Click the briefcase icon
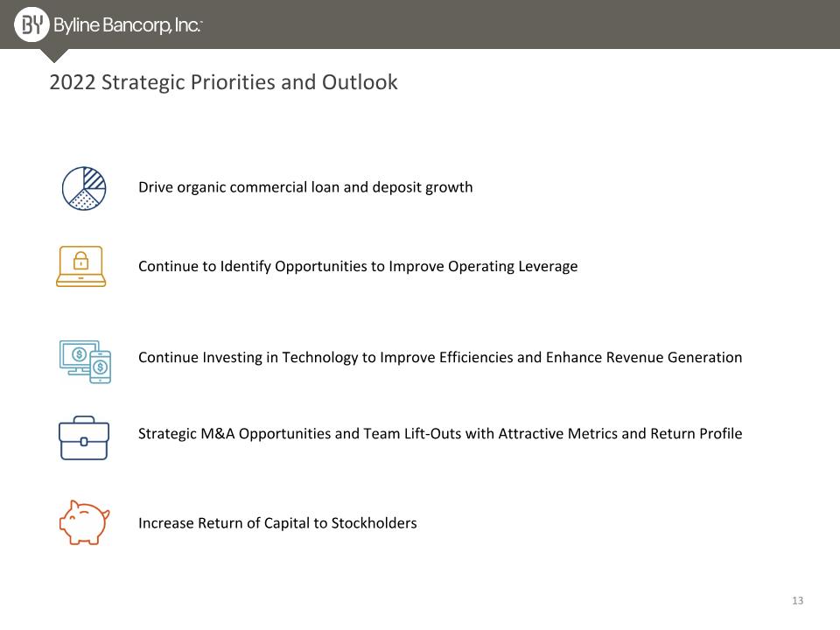 tap(84, 437)
